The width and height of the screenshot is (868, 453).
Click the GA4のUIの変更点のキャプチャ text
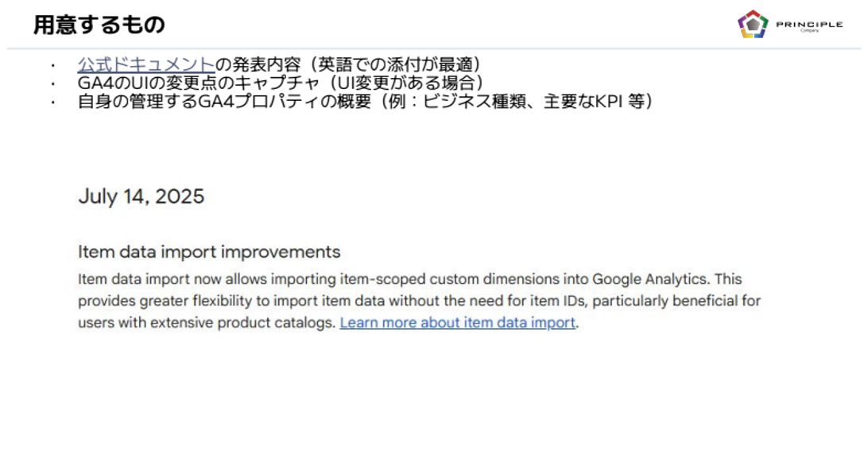(x=212, y=83)
